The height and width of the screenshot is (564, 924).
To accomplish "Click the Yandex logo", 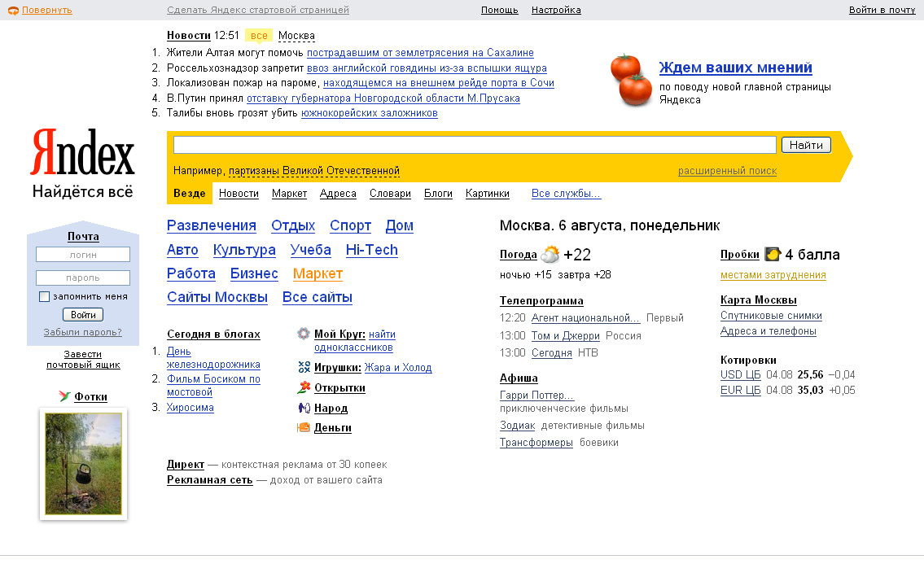I will coord(82,152).
